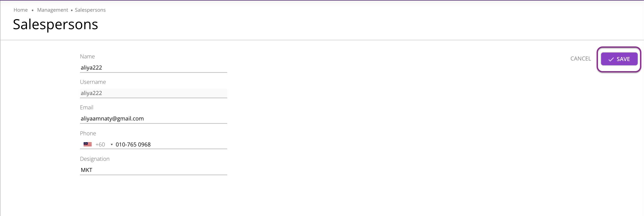Click the Phone field label
The height and width of the screenshot is (216, 644).
pos(88,133)
